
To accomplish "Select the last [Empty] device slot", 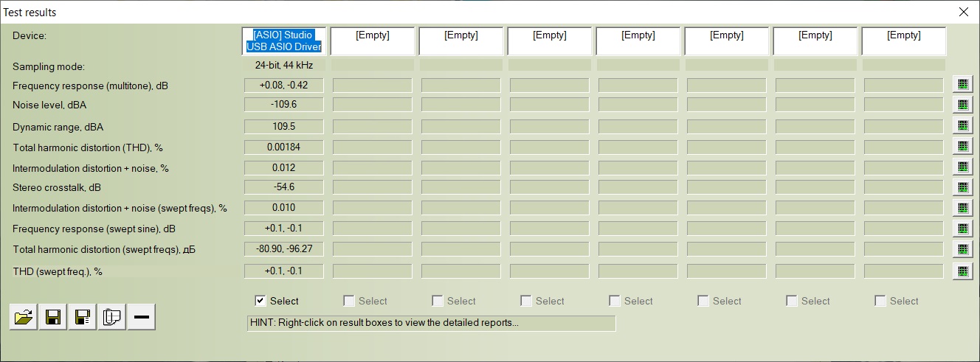I will (904, 41).
